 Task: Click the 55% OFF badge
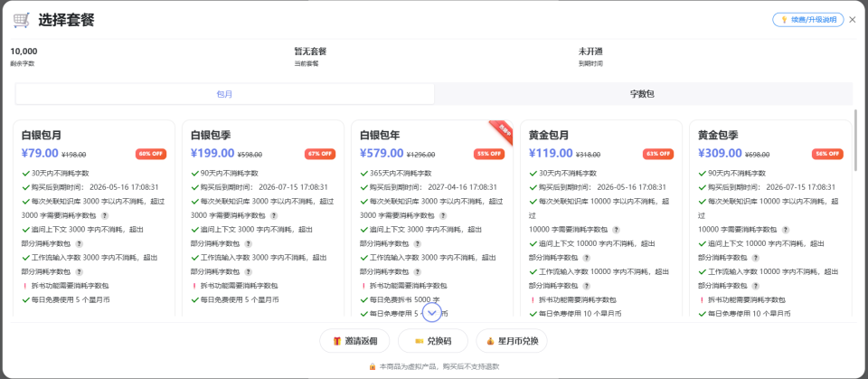(489, 154)
